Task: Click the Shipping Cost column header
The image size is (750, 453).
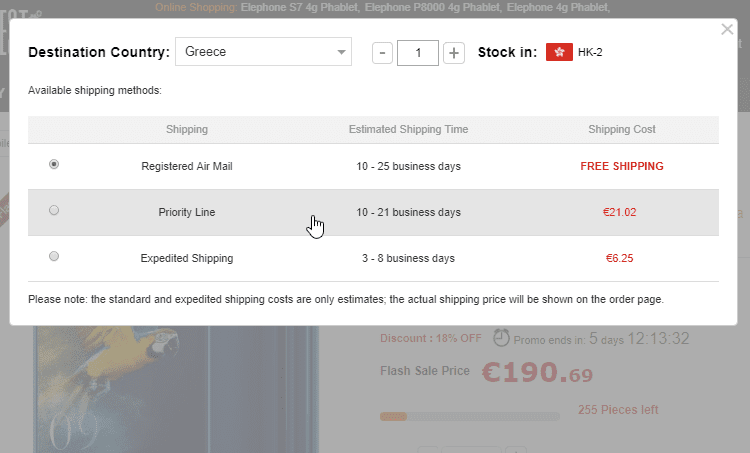Action: tap(622, 129)
